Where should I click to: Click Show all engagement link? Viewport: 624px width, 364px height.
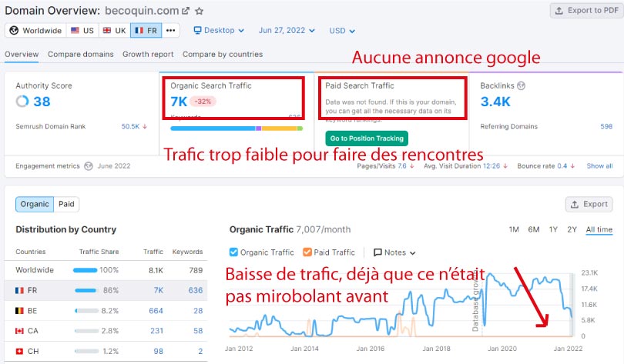click(599, 166)
